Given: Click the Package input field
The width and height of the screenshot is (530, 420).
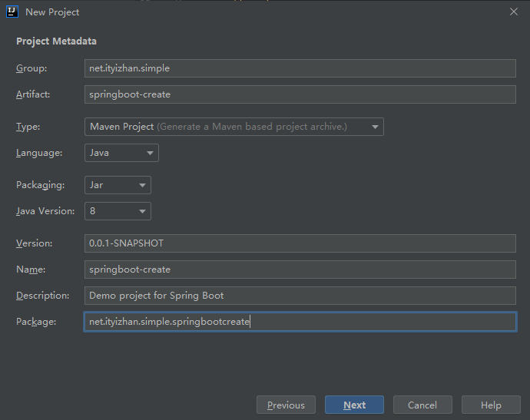Looking at the screenshot, I should 300,322.
